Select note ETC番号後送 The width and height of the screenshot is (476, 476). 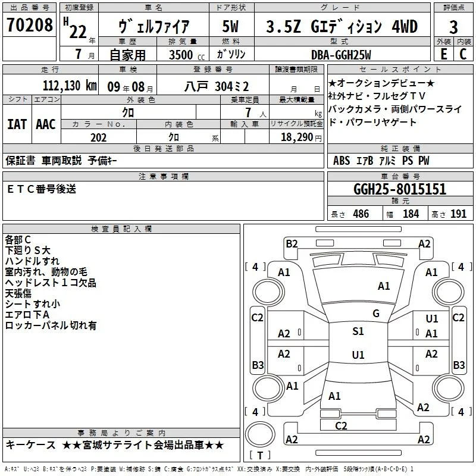(42, 189)
